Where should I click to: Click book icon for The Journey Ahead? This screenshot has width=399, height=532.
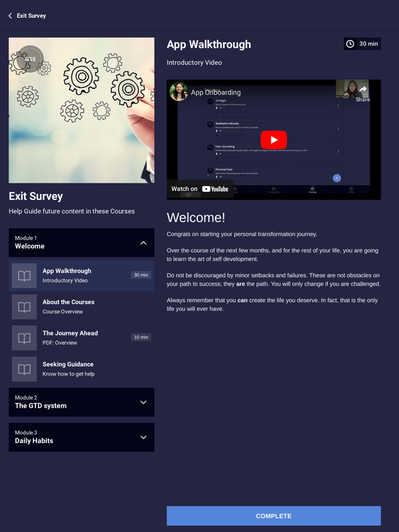click(24, 338)
